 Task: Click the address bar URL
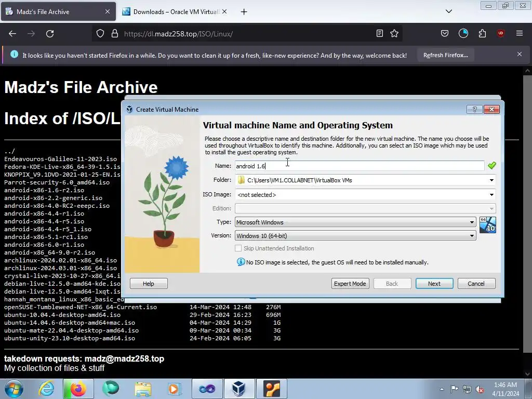pyautogui.click(x=179, y=34)
